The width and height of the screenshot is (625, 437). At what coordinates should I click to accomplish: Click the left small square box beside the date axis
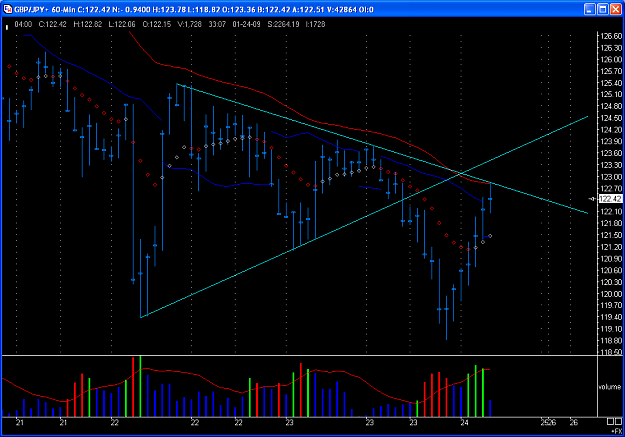pyautogui.click(x=610, y=421)
